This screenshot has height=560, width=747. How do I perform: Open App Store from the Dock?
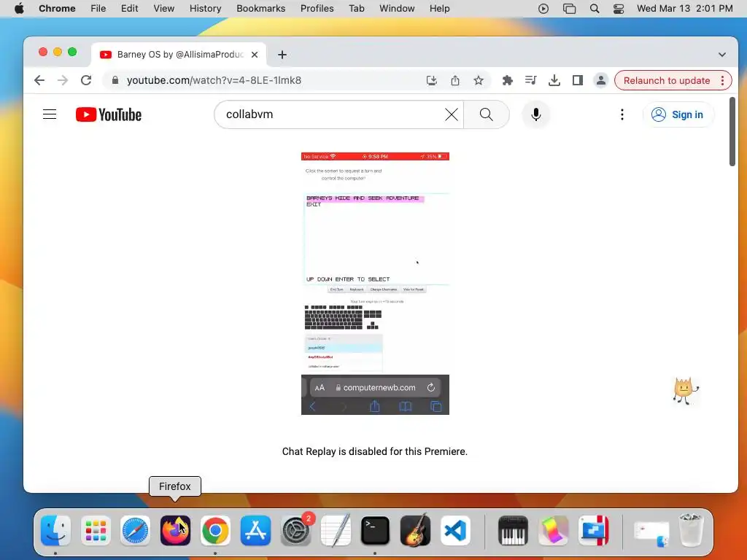(x=255, y=531)
